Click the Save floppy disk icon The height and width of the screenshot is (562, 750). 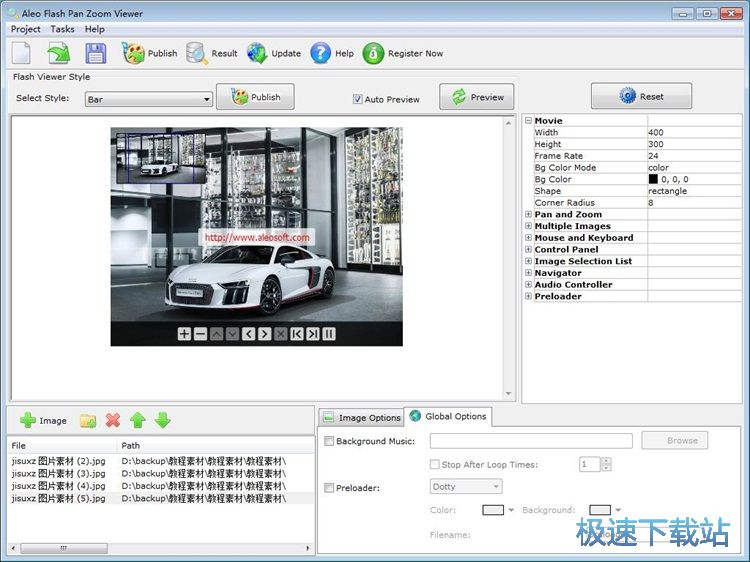tap(95, 53)
